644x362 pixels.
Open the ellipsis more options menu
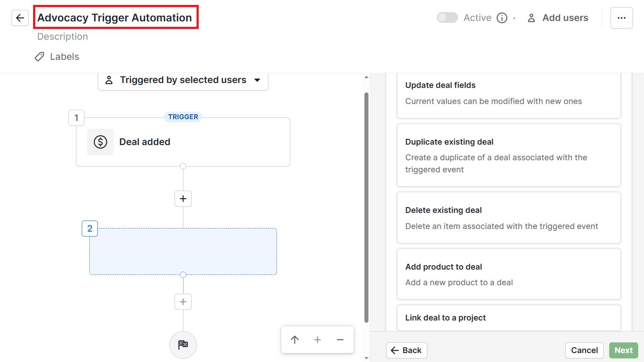[x=622, y=17]
